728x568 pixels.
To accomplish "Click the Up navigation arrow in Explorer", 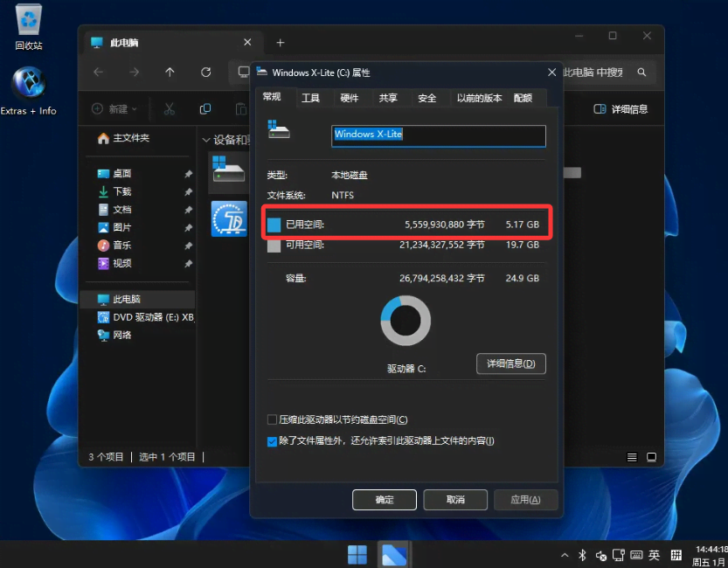I will (x=170, y=73).
